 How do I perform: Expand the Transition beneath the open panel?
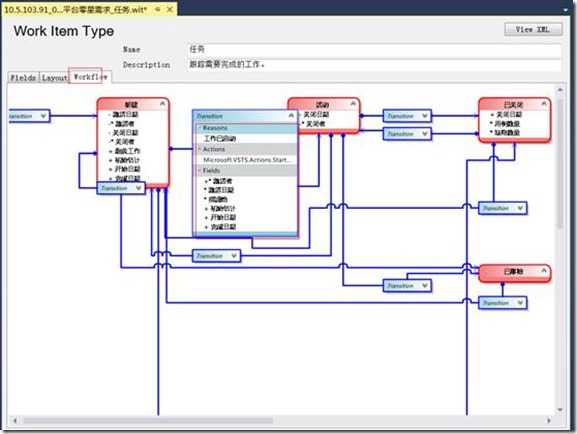click(234, 256)
